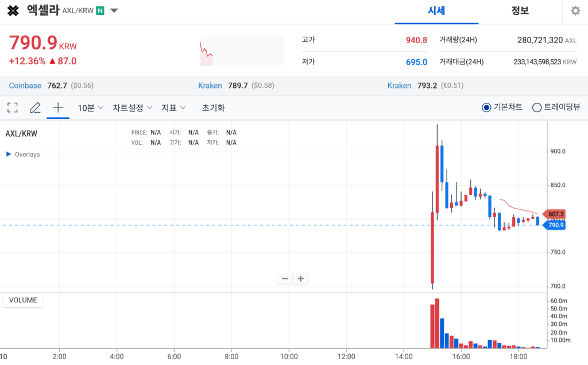Click the Axelar coin logo icon
Screen dimensions: 588x365
click(x=13, y=11)
